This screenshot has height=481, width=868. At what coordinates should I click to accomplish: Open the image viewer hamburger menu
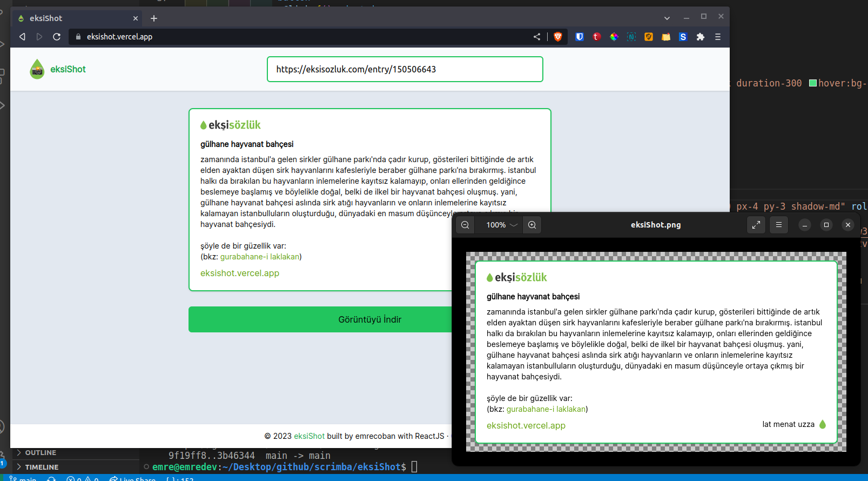tap(779, 225)
